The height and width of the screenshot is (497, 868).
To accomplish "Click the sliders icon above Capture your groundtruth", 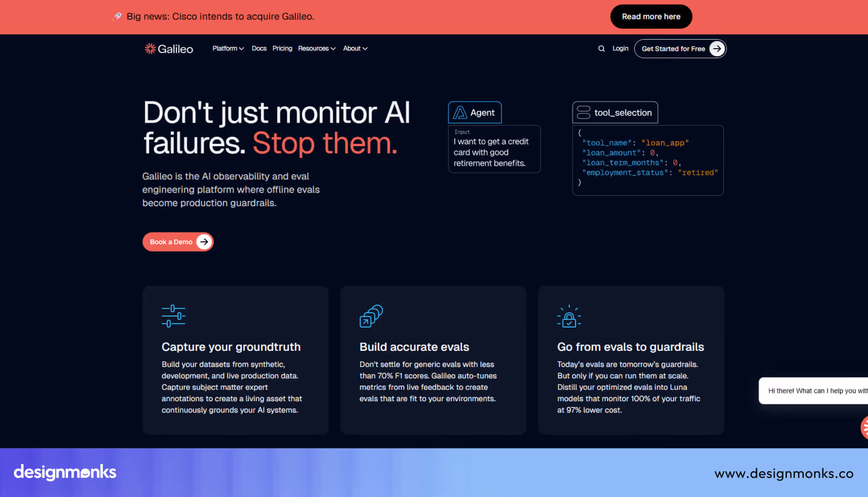I will pyautogui.click(x=173, y=316).
